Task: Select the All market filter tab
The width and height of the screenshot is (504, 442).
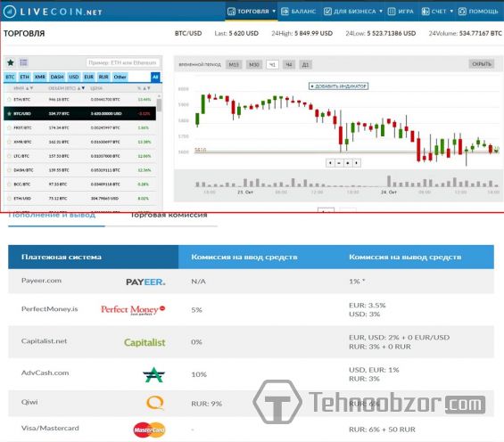Action: [x=155, y=77]
